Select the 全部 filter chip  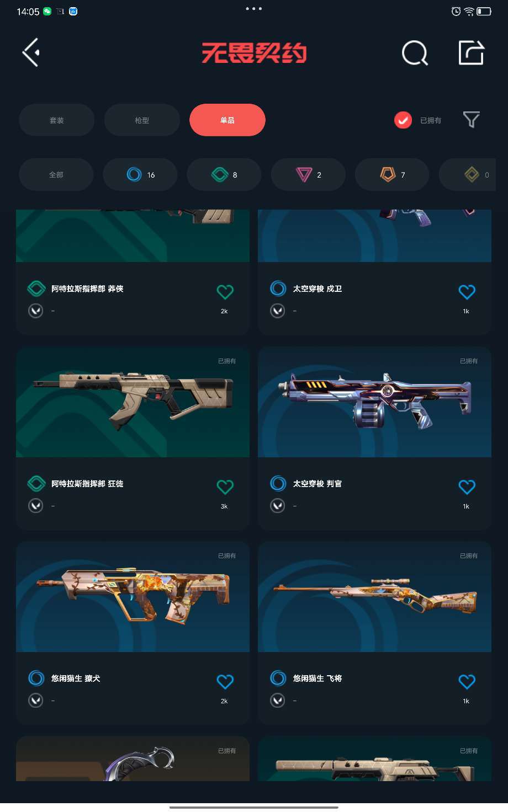56,174
